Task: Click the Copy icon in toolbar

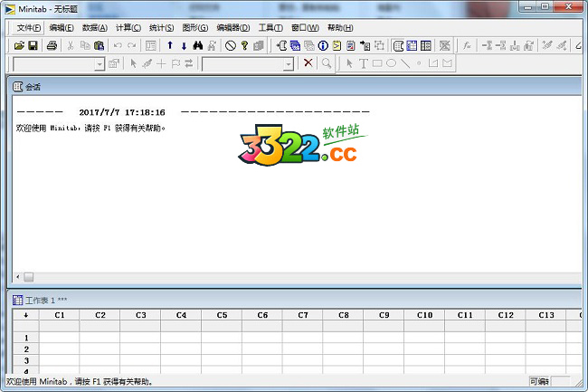Action: (x=85, y=46)
